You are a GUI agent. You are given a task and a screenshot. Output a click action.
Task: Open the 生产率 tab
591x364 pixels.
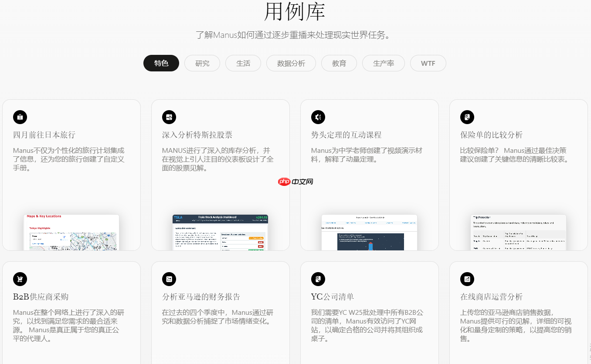[384, 63]
